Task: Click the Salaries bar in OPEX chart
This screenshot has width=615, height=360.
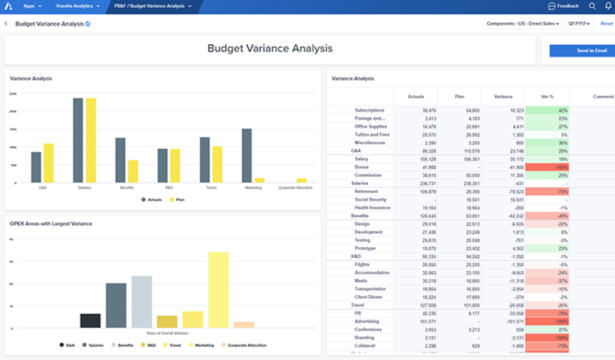Action: 116,305
